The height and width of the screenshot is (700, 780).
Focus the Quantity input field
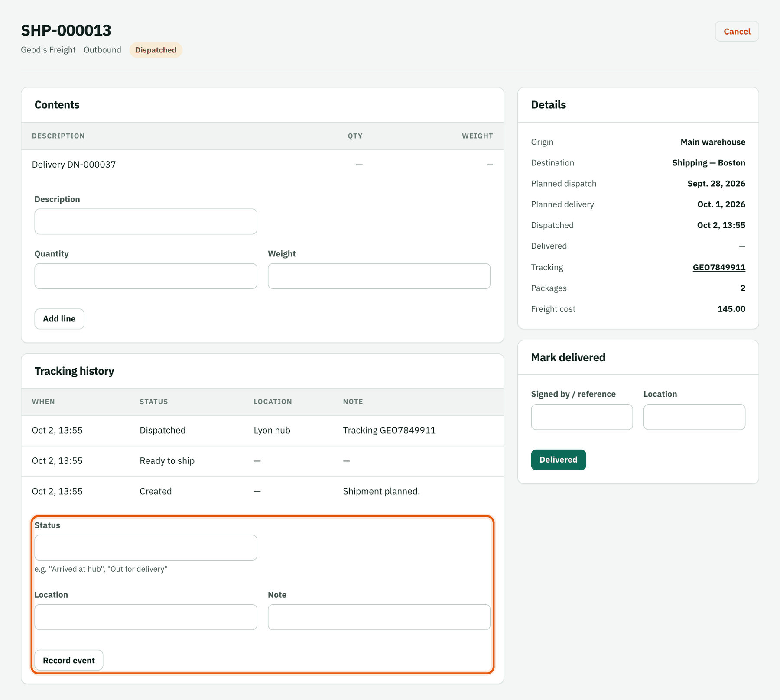[146, 276]
